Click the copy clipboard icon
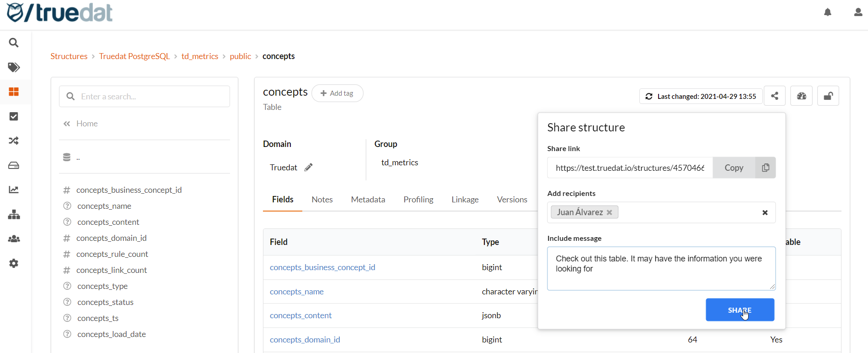 765,168
